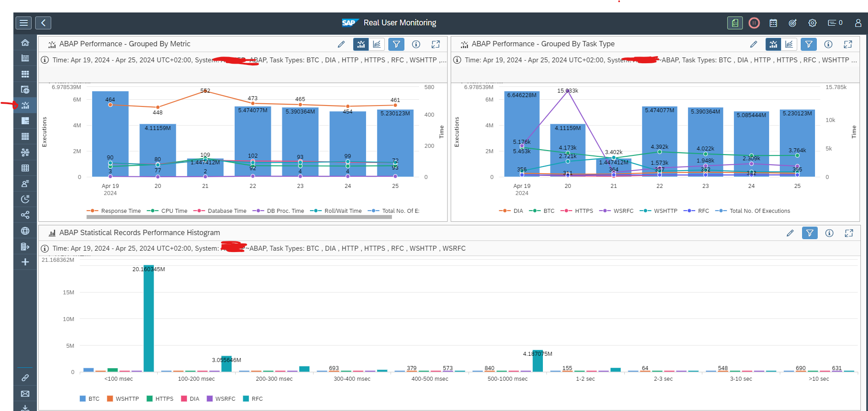Open the Home page in sidebar
The height and width of the screenshot is (411, 868).
click(x=25, y=42)
